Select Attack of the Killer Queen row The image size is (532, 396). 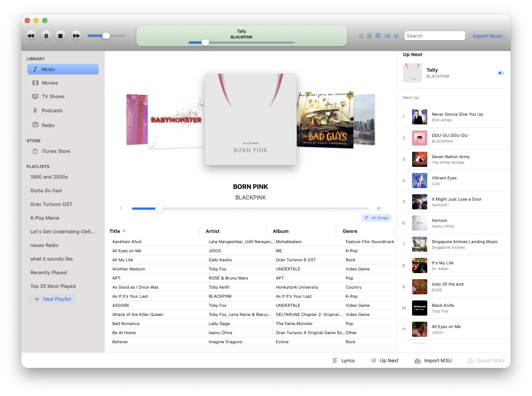[252, 314]
